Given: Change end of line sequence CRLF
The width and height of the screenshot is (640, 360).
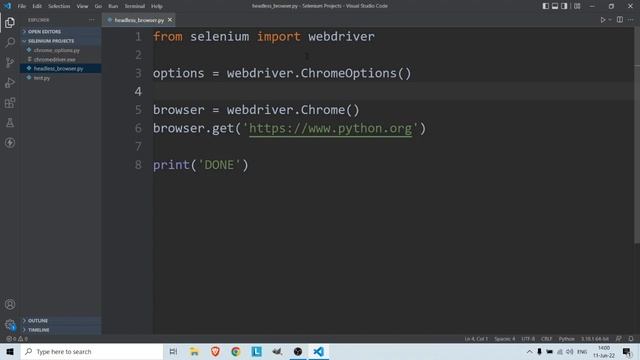Looking at the screenshot, I should [x=546, y=339].
